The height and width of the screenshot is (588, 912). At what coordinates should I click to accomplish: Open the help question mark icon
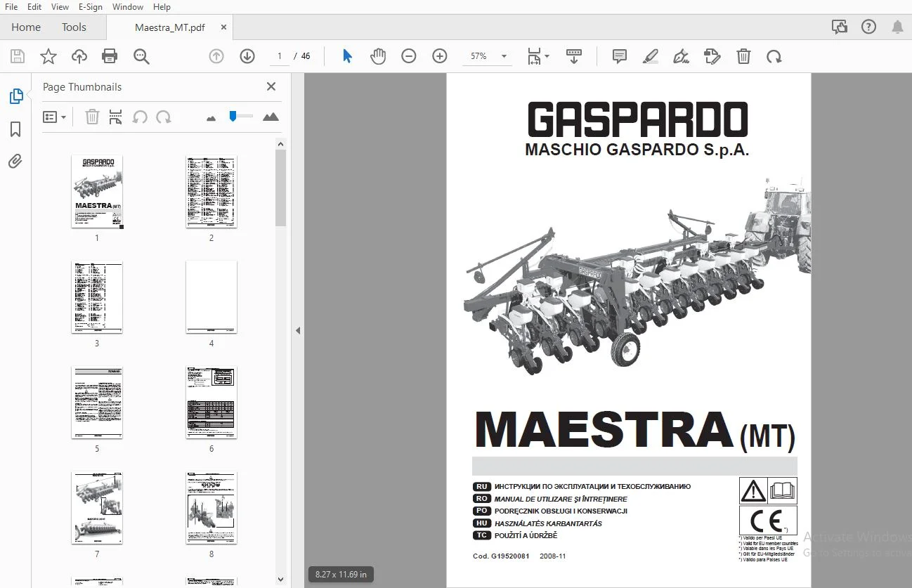(x=869, y=27)
